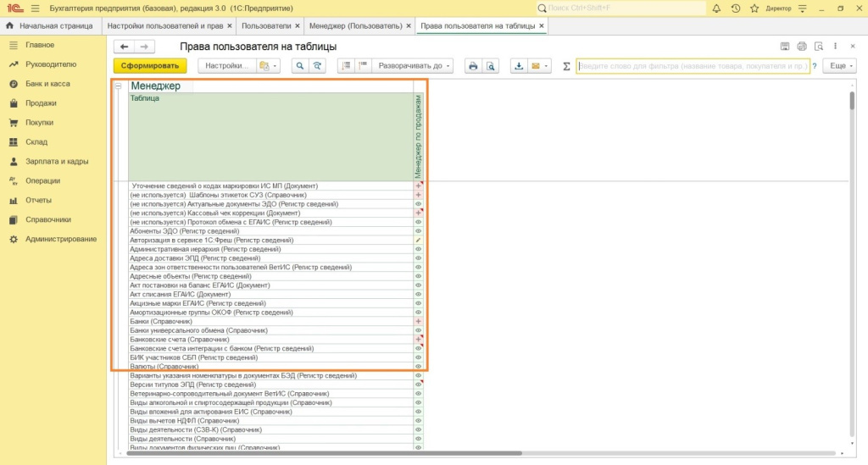Open Администрирование in the sidebar
The width and height of the screenshot is (868, 465).
click(60, 240)
